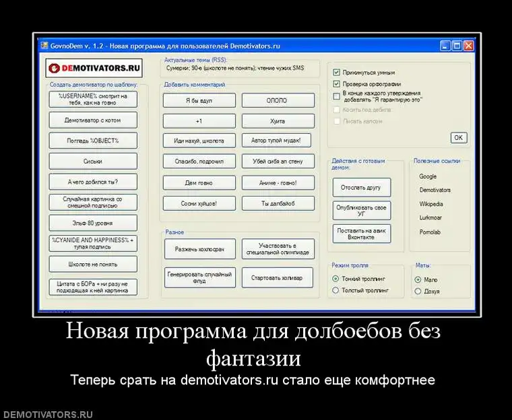Add the '+1' comment
The image size is (512, 420).
[x=199, y=121]
